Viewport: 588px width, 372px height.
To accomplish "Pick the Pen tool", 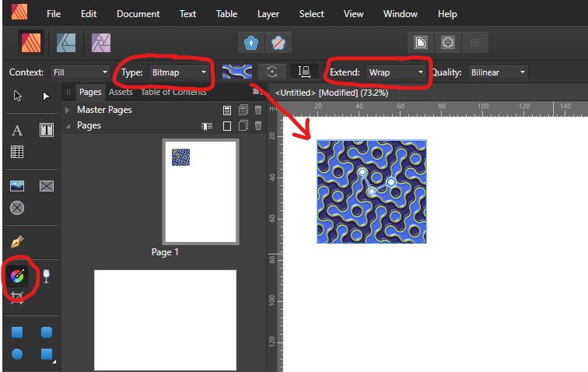I will point(17,241).
